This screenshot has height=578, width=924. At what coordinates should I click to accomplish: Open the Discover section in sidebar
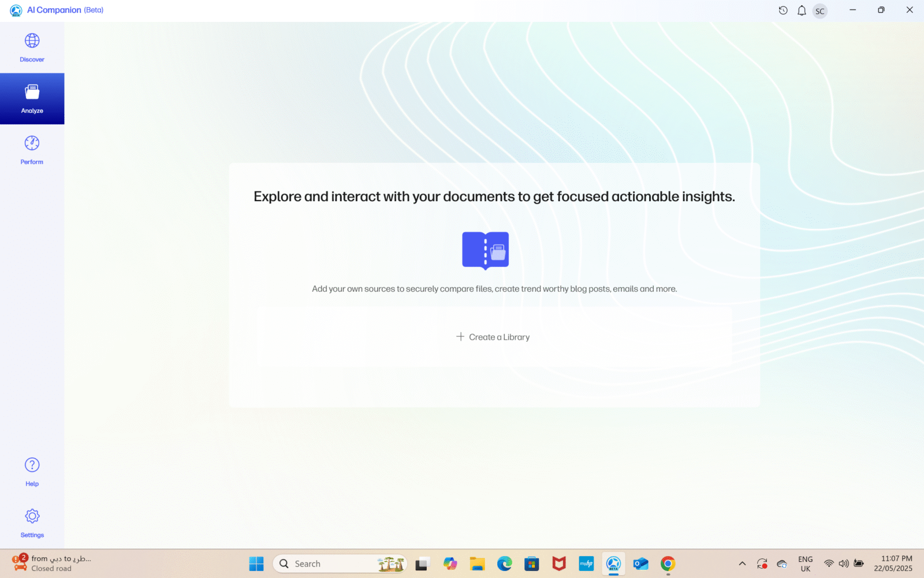pos(32,47)
